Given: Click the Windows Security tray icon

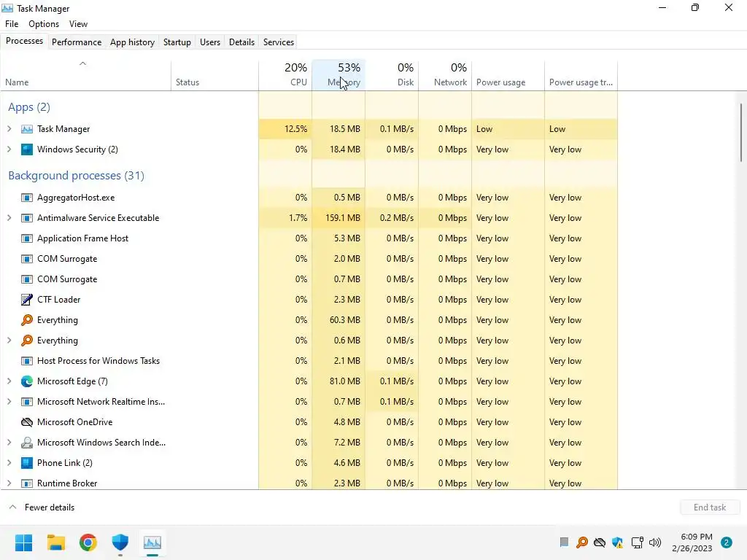Looking at the screenshot, I should 618,542.
